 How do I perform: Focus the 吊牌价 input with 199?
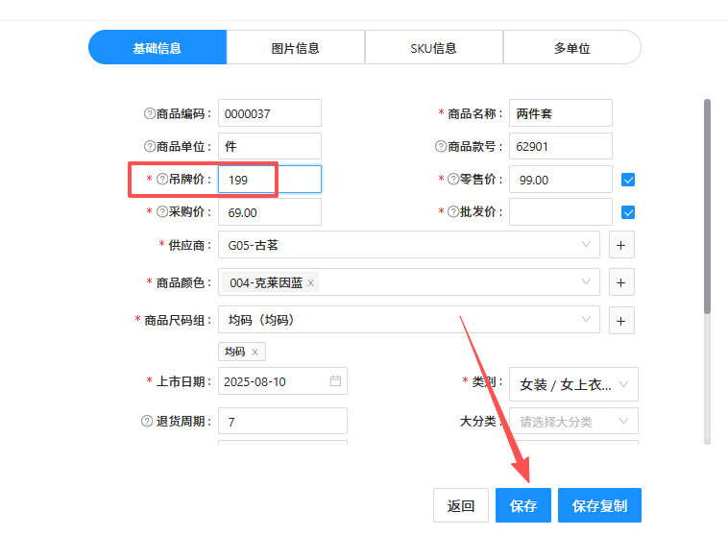pyautogui.click(x=270, y=180)
